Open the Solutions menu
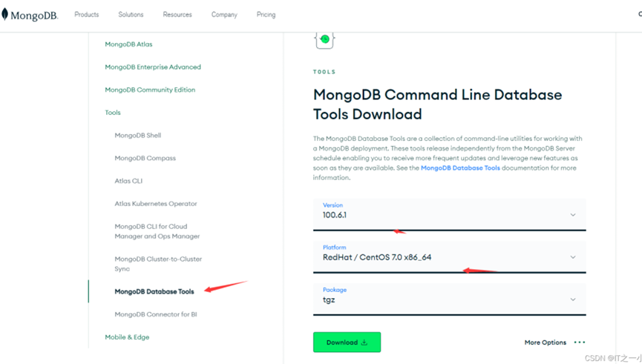 [x=131, y=14]
